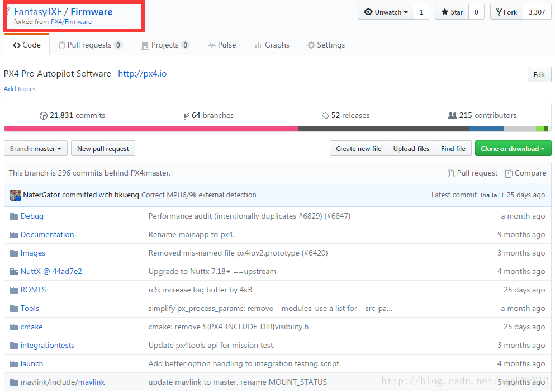Open the cmake folder
This screenshot has width=555, height=392.
31,327
